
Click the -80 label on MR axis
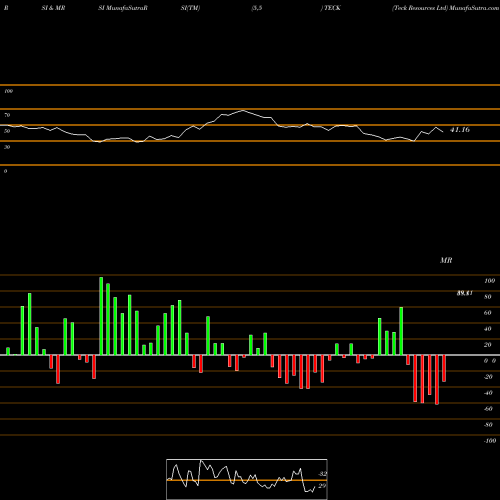[488, 425]
